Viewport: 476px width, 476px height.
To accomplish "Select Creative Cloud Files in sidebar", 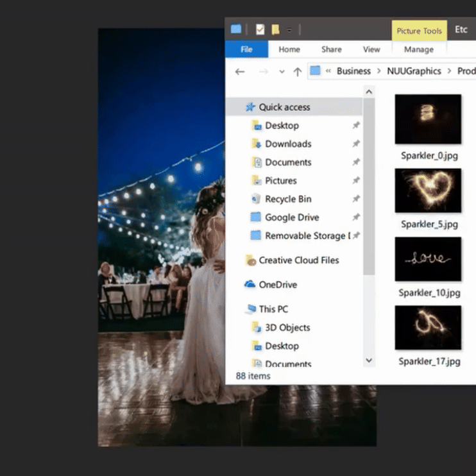I will point(298,260).
